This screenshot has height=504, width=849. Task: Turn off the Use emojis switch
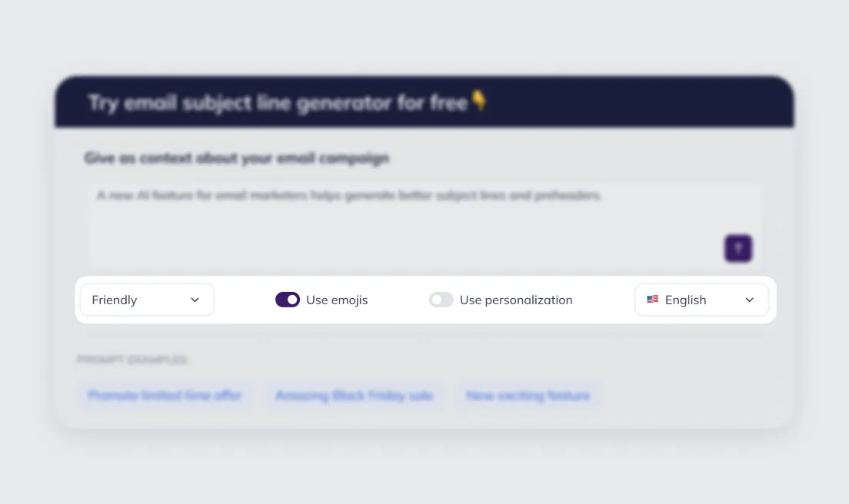(288, 300)
